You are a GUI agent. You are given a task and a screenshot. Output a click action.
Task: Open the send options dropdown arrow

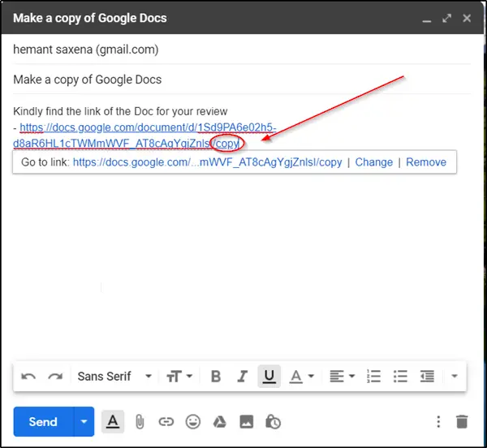[x=84, y=421]
